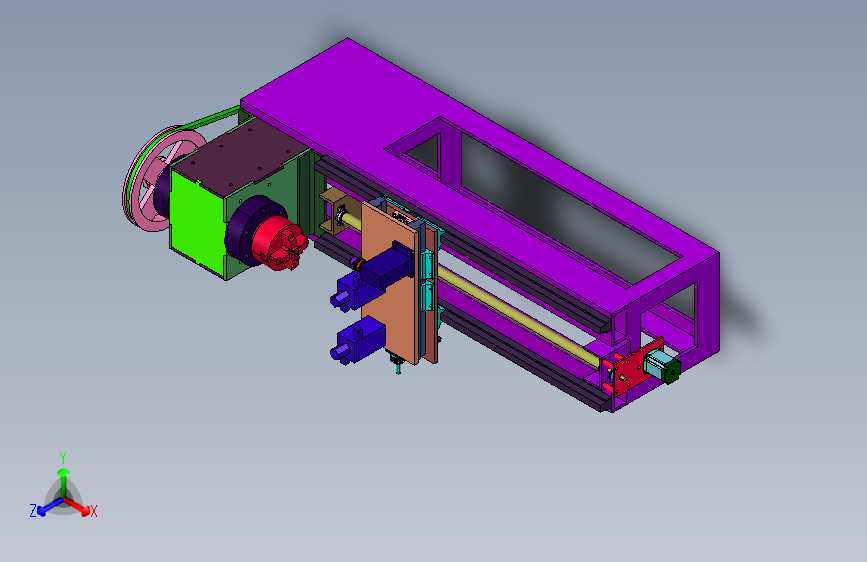Screen dimensions: 867x562
Task: Select the bright green headstock side panel
Action: (196, 221)
